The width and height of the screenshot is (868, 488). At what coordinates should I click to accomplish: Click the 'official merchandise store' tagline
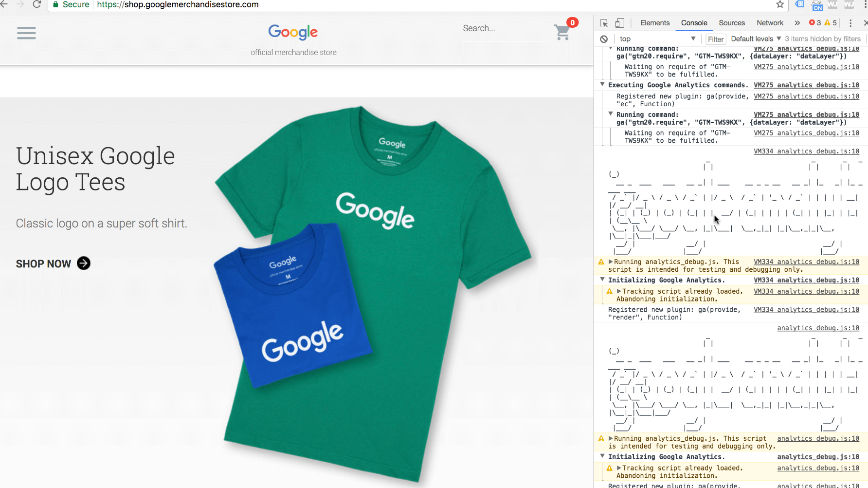(293, 53)
